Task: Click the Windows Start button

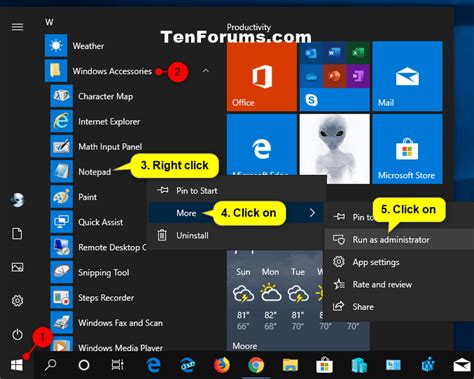Action: tap(17, 365)
